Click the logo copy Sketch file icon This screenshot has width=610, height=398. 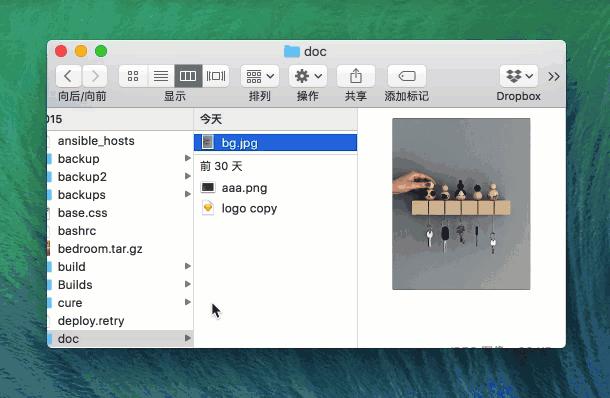(208, 208)
